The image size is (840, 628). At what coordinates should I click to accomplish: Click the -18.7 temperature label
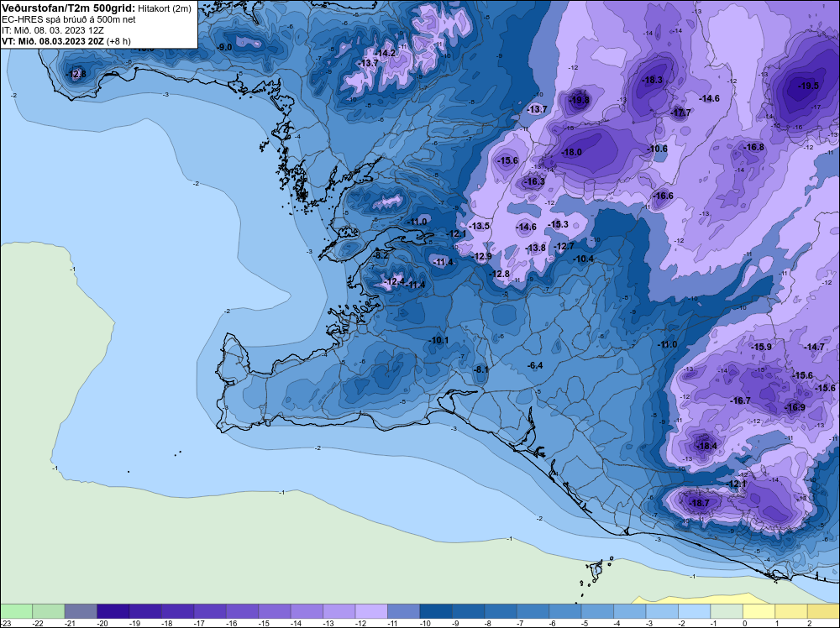[699, 503]
